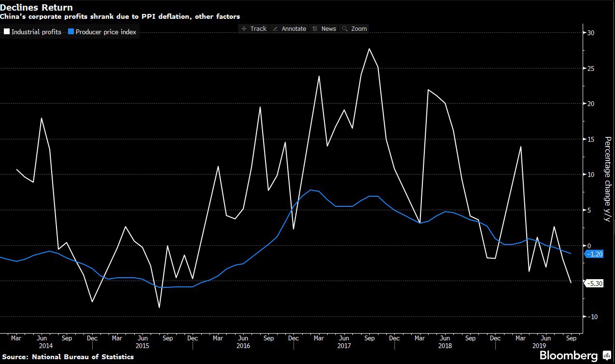The image size is (615, 364).
Task: Click the white Industrial profits legend swatch
Action: (x=6, y=32)
